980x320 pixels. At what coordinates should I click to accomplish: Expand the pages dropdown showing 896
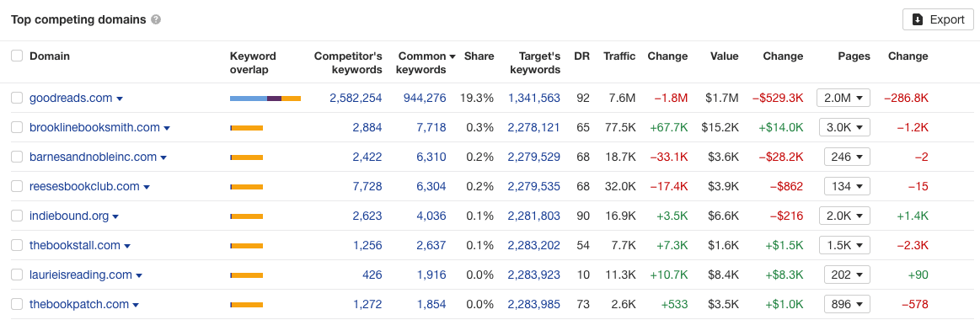[847, 304]
